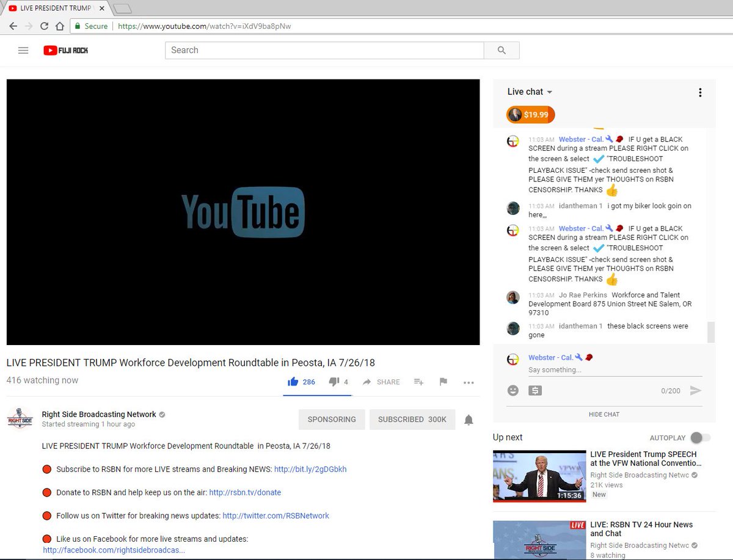Like the video with thumbs up
The image size is (733, 560).
point(293,382)
